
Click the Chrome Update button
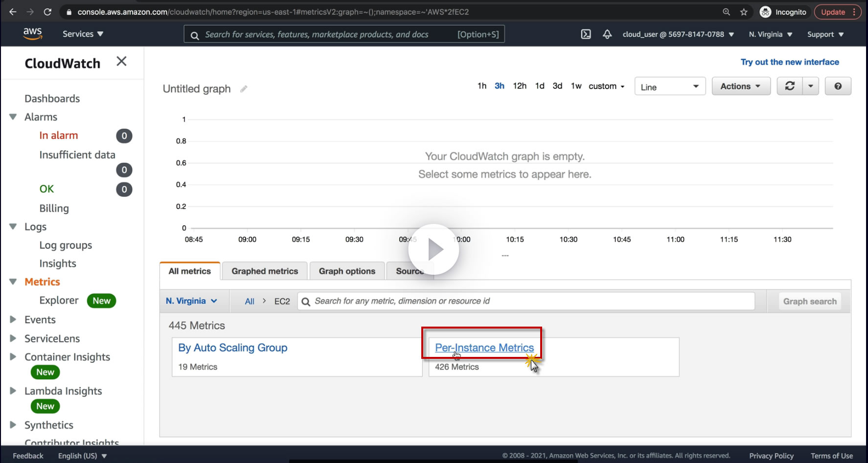click(x=838, y=12)
